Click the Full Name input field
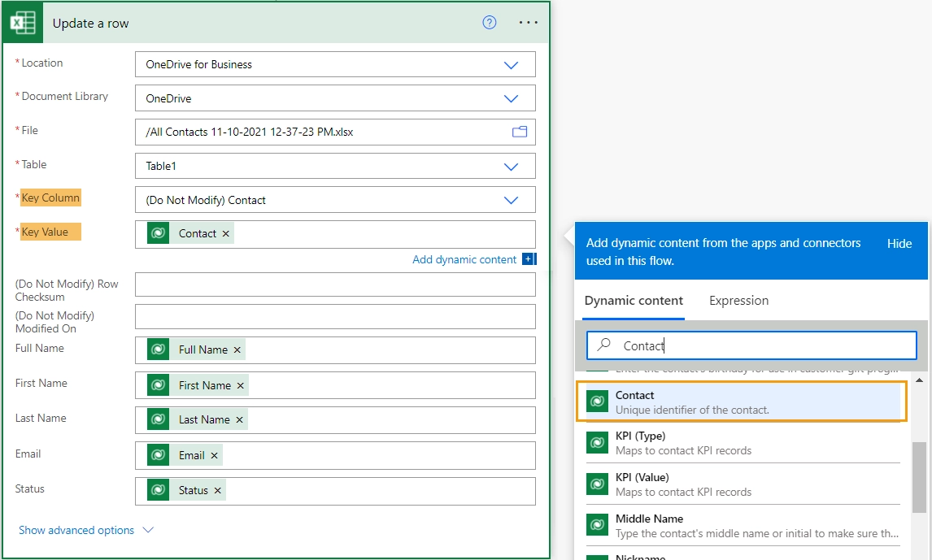The image size is (932, 560). point(335,349)
